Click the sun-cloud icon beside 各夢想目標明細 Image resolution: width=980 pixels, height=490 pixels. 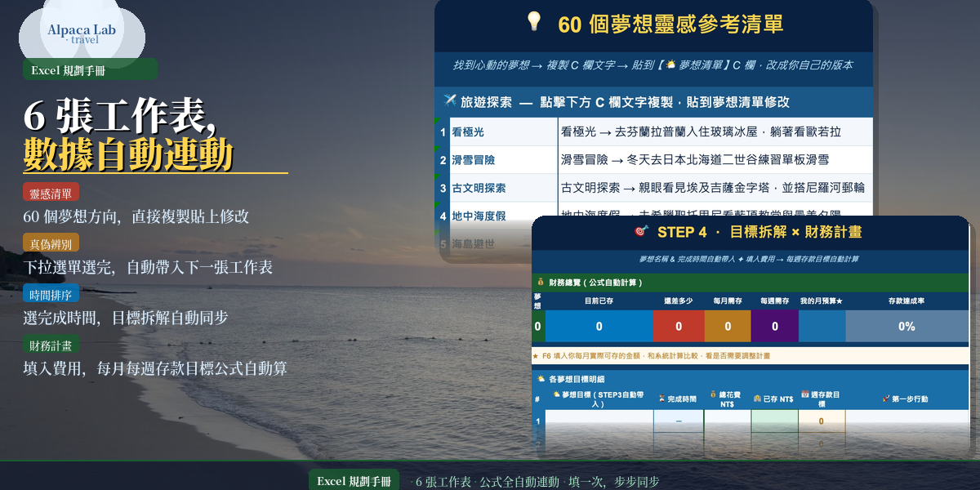(x=541, y=379)
